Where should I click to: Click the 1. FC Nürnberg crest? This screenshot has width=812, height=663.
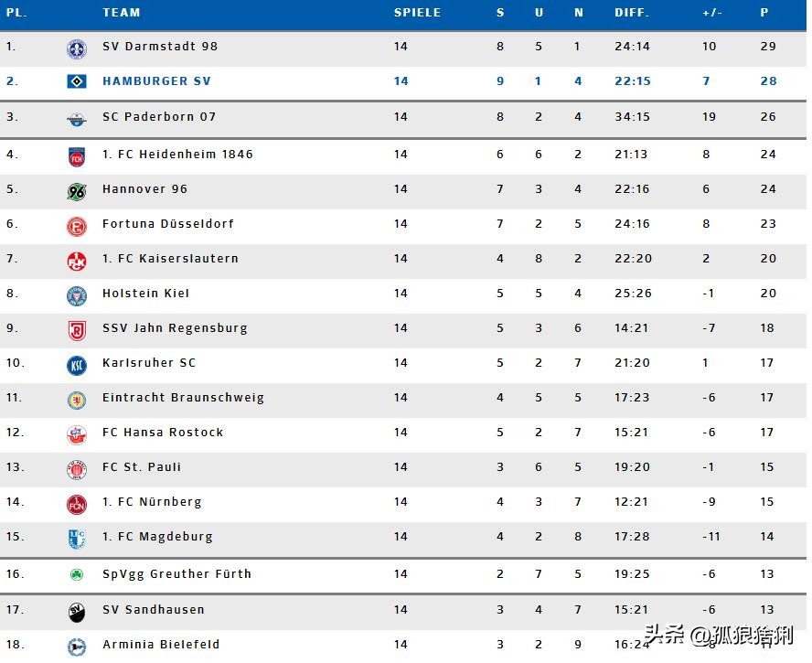click(77, 504)
